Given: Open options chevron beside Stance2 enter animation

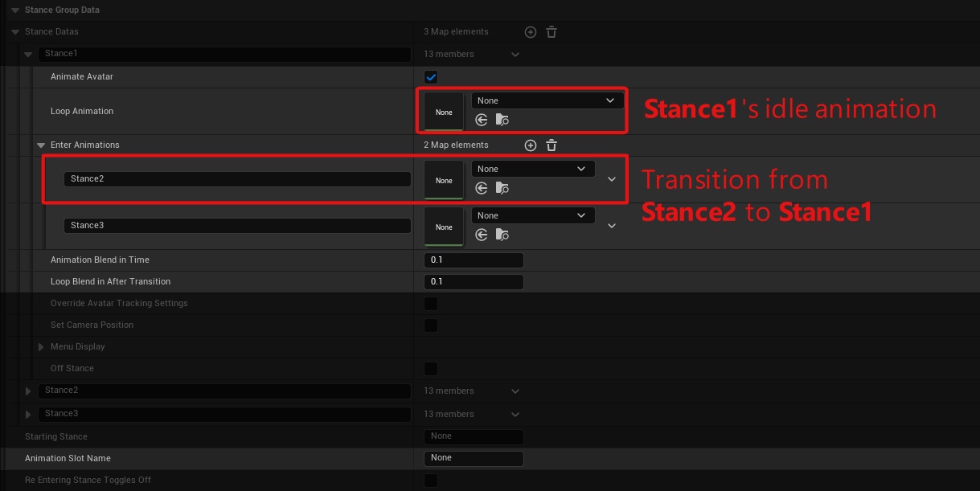Looking at the screenshot, I should (x=612, y=179).
